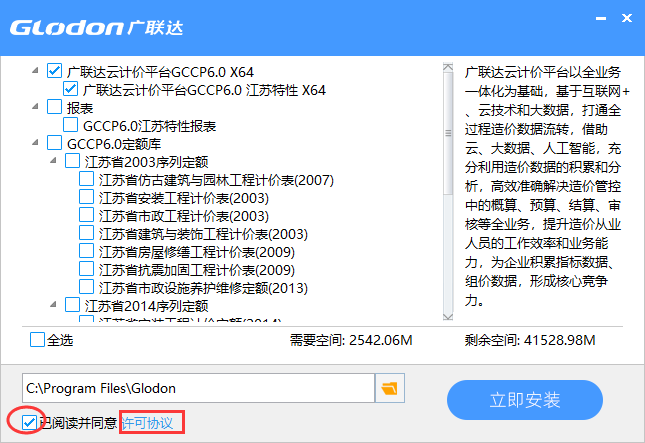Collapse the 江苏省2014序列定额 node
The image size is (645, 443).
pyautogui.click(x=53, y=305)
